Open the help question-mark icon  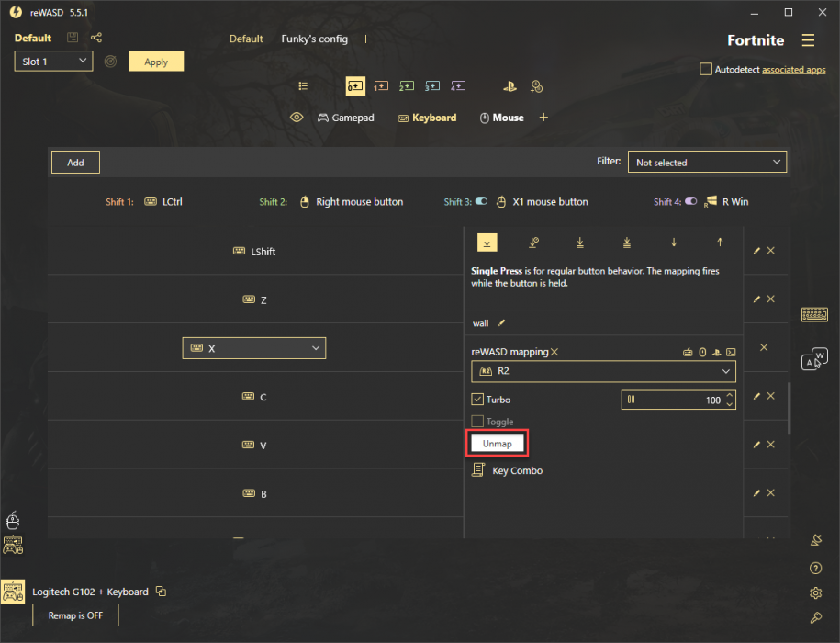(x=816, y=568)
